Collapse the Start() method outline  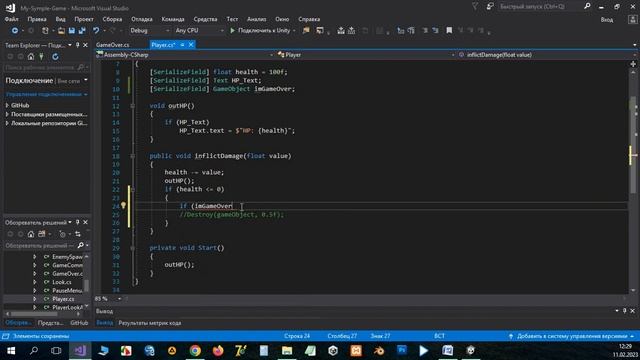(x=133, y=248)
